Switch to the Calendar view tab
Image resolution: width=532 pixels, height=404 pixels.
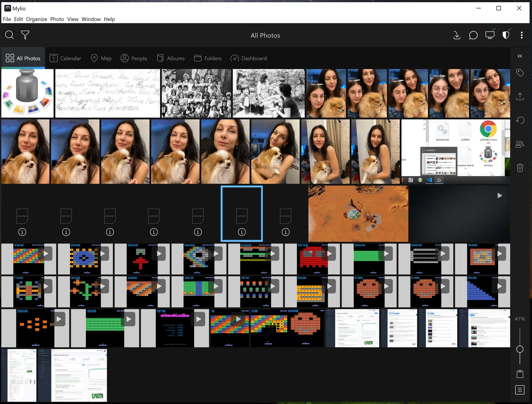65,58
